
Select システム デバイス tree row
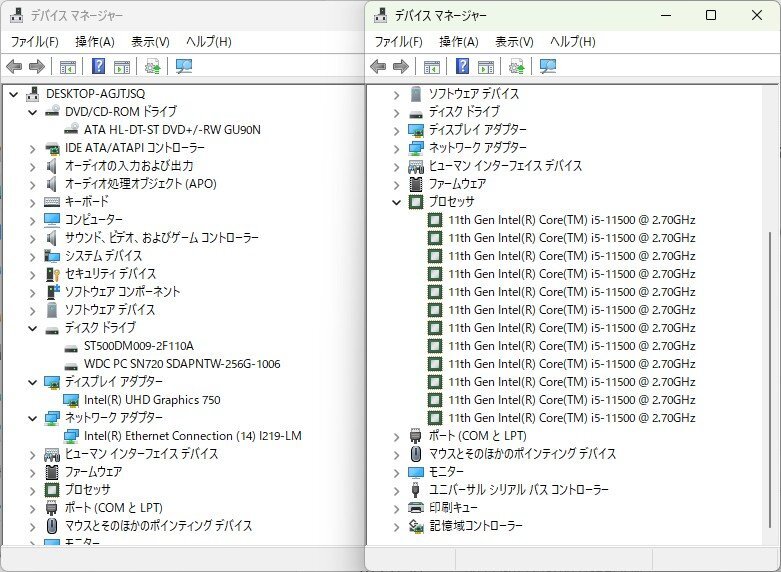(104, 256)
